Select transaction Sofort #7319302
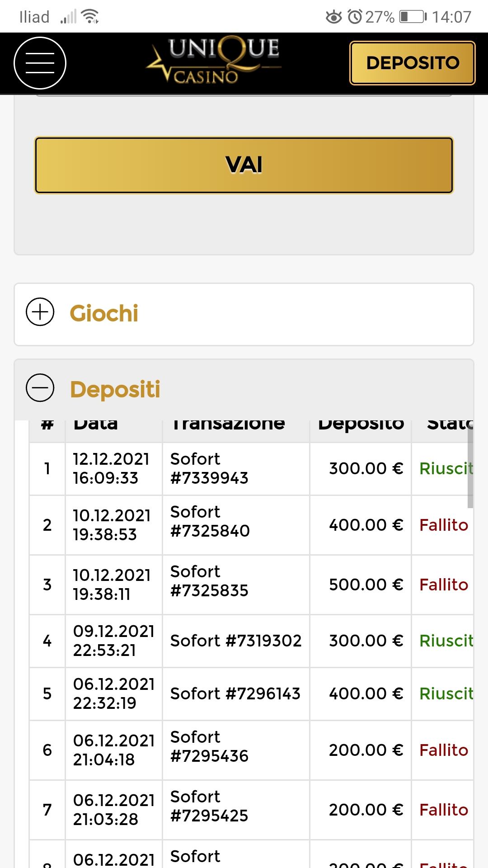488x868 pixels. point(235,641)
